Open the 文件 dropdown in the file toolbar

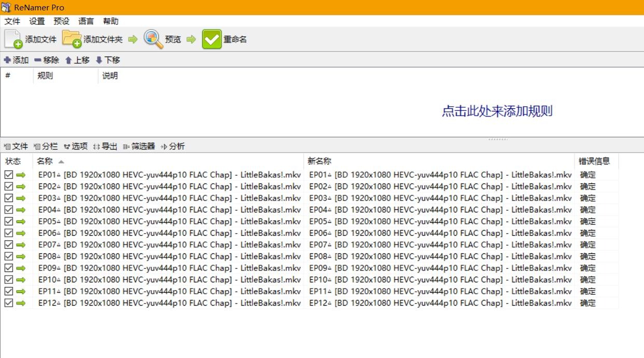(x=16, y=147)
